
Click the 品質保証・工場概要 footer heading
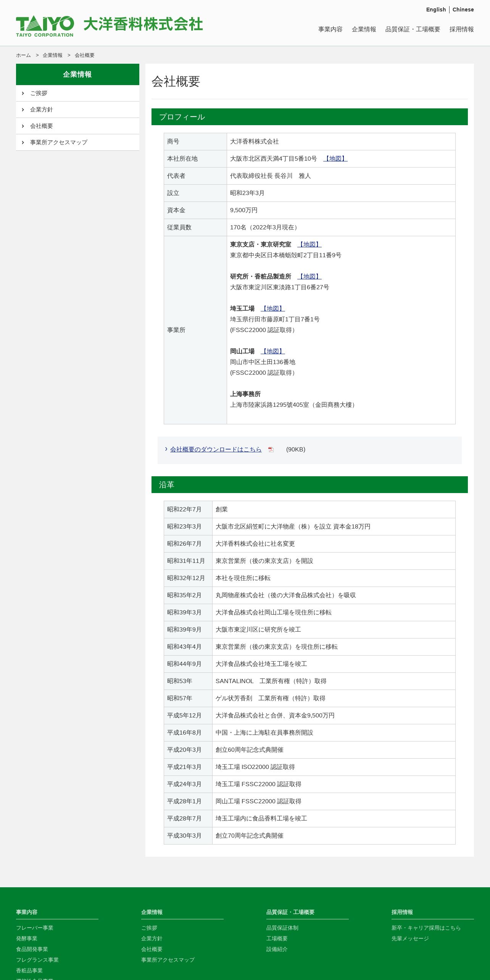[290, 912]
